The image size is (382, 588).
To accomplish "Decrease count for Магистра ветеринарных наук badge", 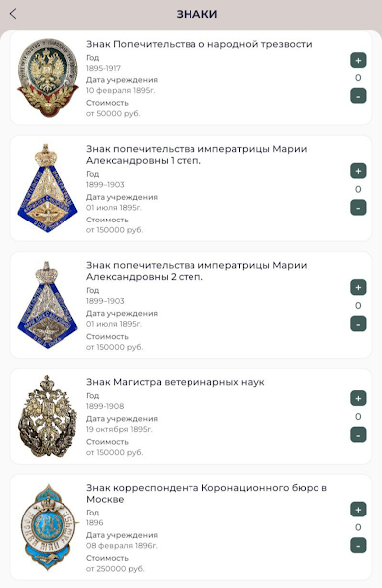I will 358,435.
